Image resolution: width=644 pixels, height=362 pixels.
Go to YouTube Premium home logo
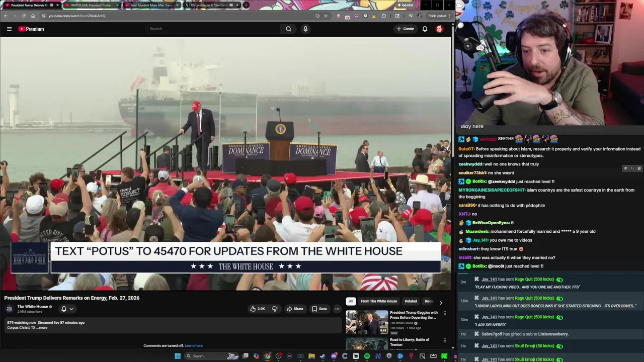31,29
